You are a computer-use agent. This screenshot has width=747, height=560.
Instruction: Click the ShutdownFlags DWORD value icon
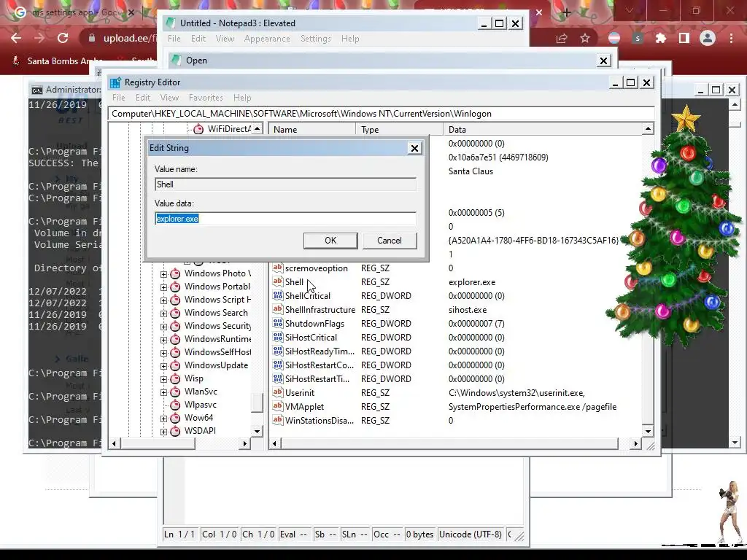tap(278, 323)
